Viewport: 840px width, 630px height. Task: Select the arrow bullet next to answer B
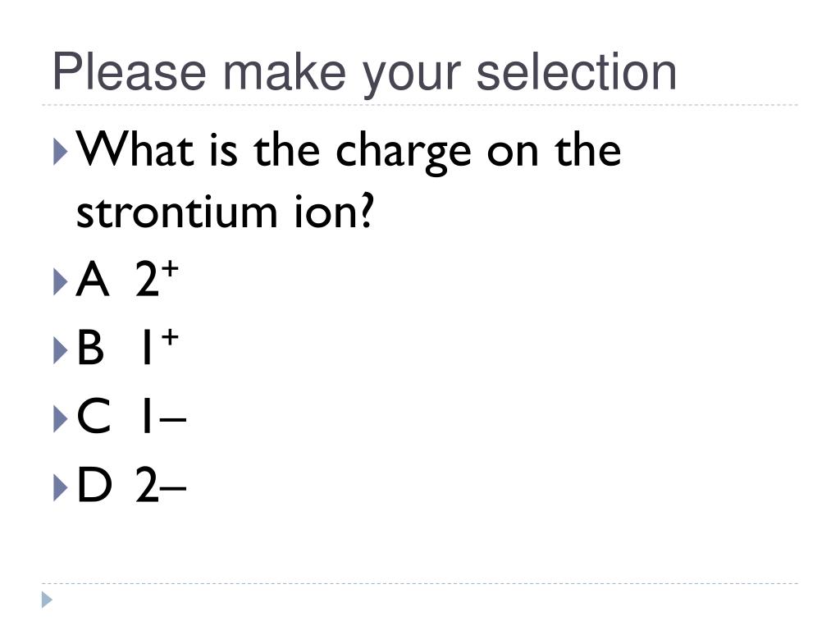(x=61, y=351)
